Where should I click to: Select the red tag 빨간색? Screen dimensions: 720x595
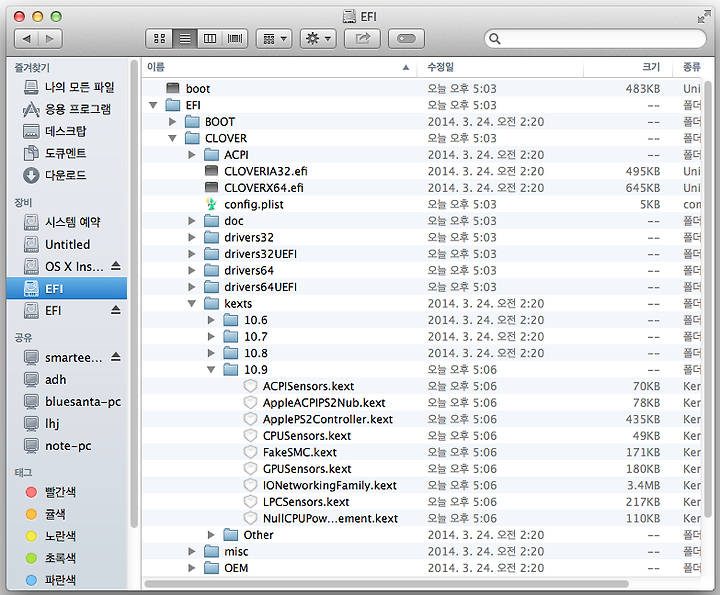click(51, 492)
